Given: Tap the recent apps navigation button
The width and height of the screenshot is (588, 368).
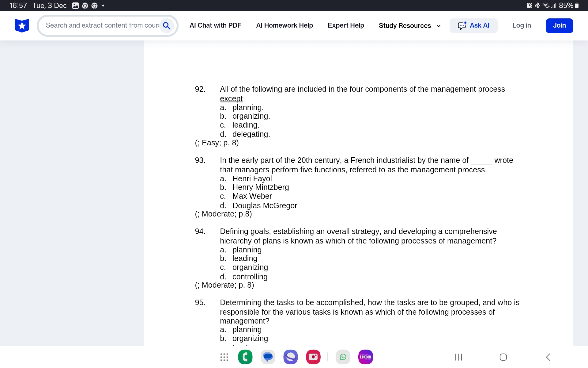Looking at the screenshot, I should click(x=458, y=357).
